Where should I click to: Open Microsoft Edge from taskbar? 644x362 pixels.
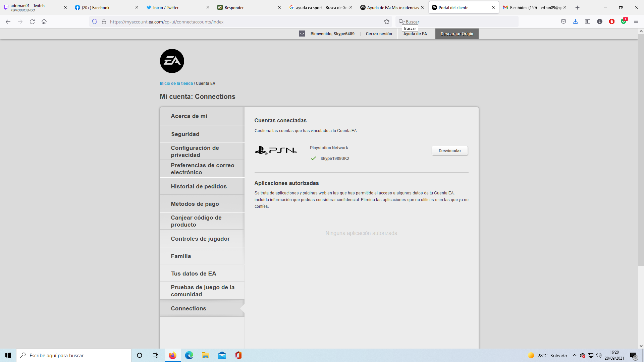coord(189,355)
